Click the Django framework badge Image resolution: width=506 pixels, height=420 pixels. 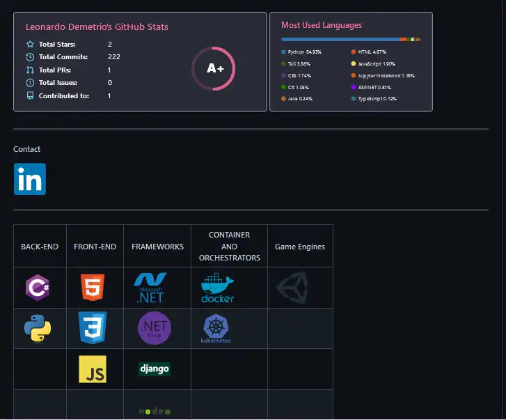154,368
